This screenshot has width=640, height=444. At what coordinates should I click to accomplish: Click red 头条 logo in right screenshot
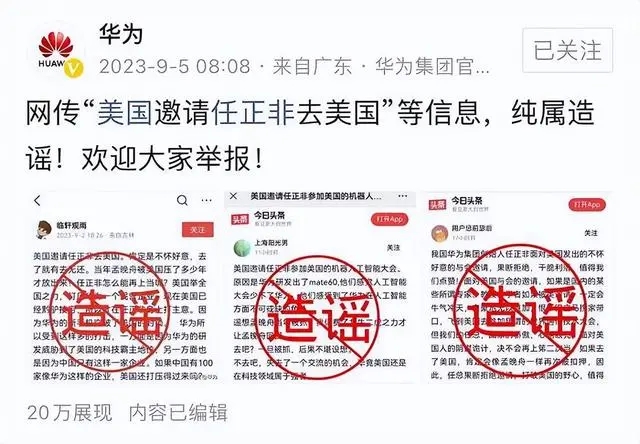click(x=437, y=204)
